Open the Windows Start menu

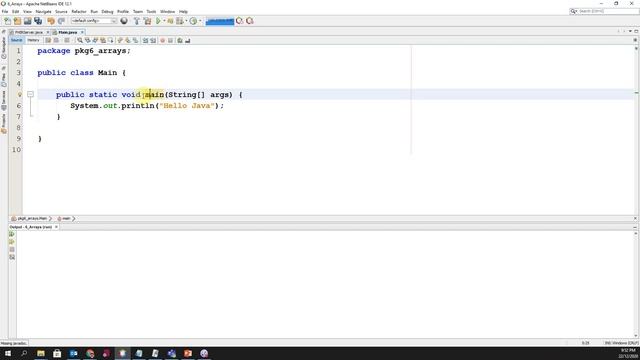coord(8,353)
